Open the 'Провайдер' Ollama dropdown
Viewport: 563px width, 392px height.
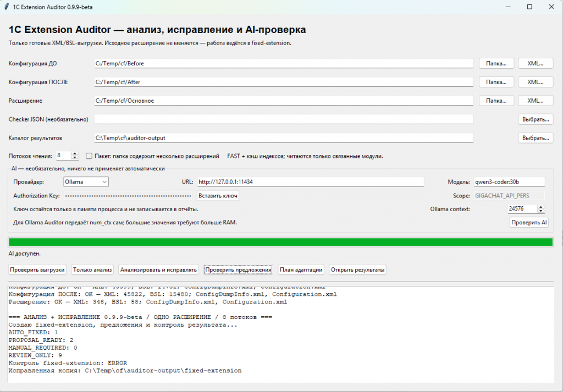86,182
